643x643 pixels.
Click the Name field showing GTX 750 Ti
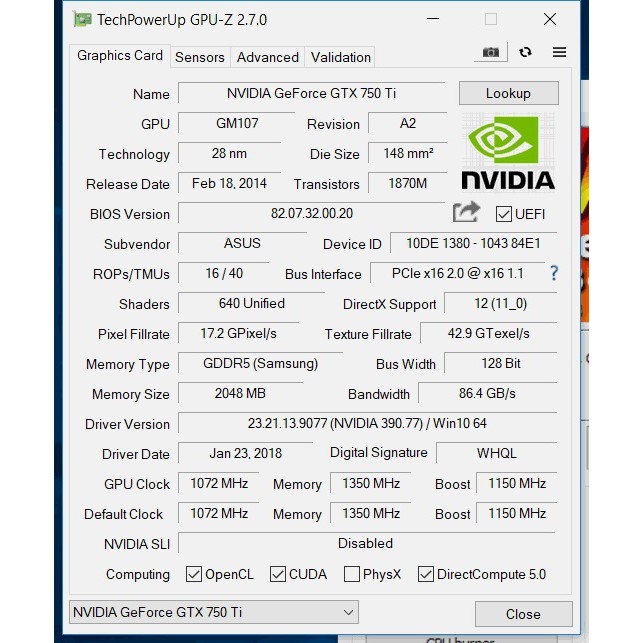(x=312, y=93)
